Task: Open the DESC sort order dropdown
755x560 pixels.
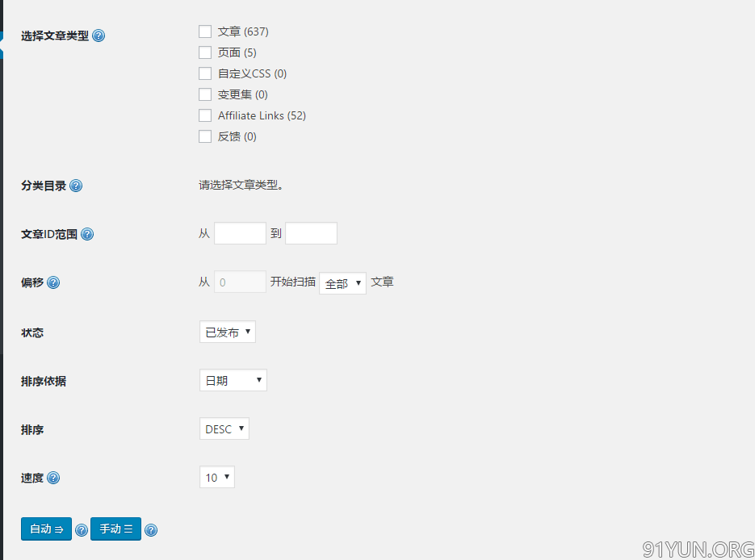Action: click(x=224, y=429)
